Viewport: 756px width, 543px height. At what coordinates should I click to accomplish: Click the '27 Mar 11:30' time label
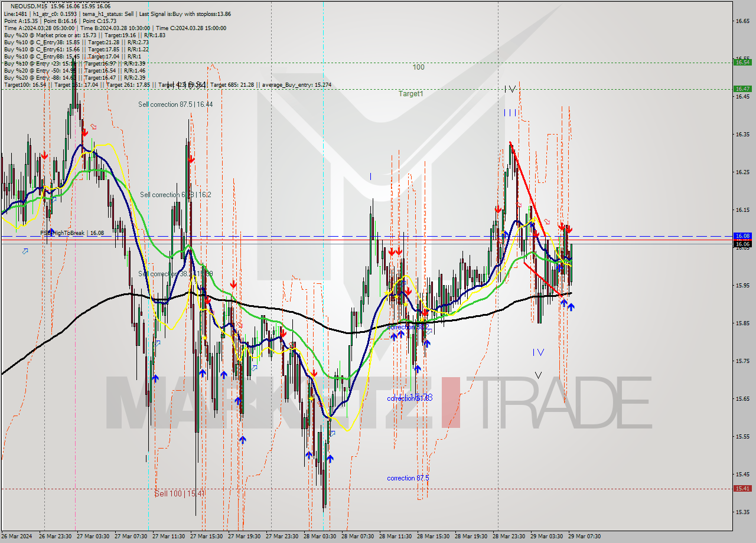(x=169, y=537)
